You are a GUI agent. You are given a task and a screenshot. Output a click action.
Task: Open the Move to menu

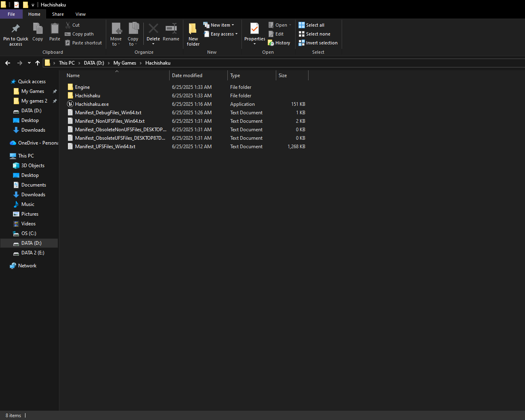point(116,34)
